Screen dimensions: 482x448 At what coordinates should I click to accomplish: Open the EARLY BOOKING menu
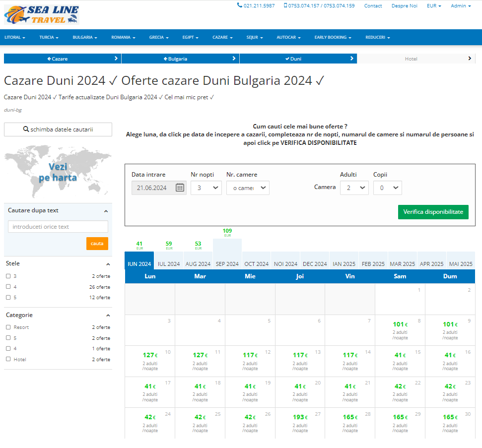coord(333,37)
